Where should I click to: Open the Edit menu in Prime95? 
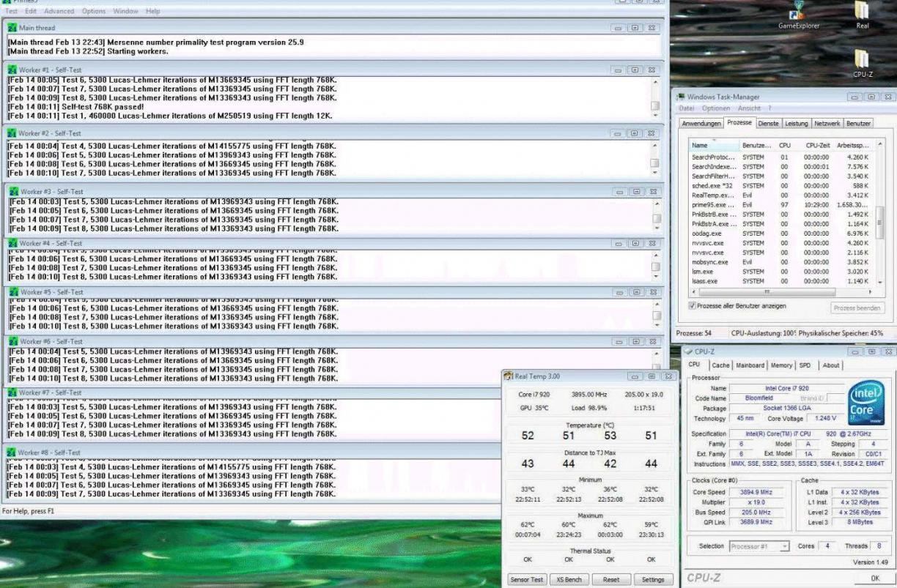click(31, 12)
